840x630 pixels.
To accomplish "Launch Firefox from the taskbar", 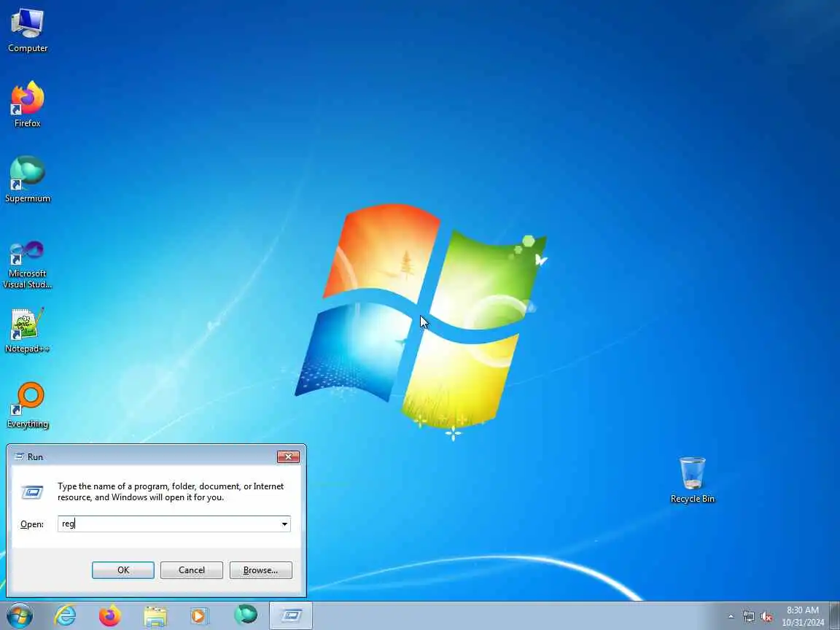I will coord(110,615).
